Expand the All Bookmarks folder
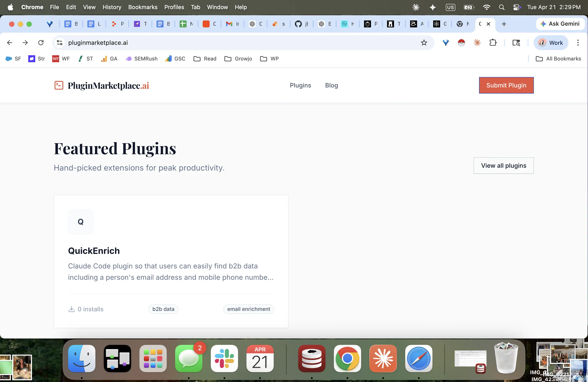The width and height of the screenshot is (588, 382). coord(558,59)
